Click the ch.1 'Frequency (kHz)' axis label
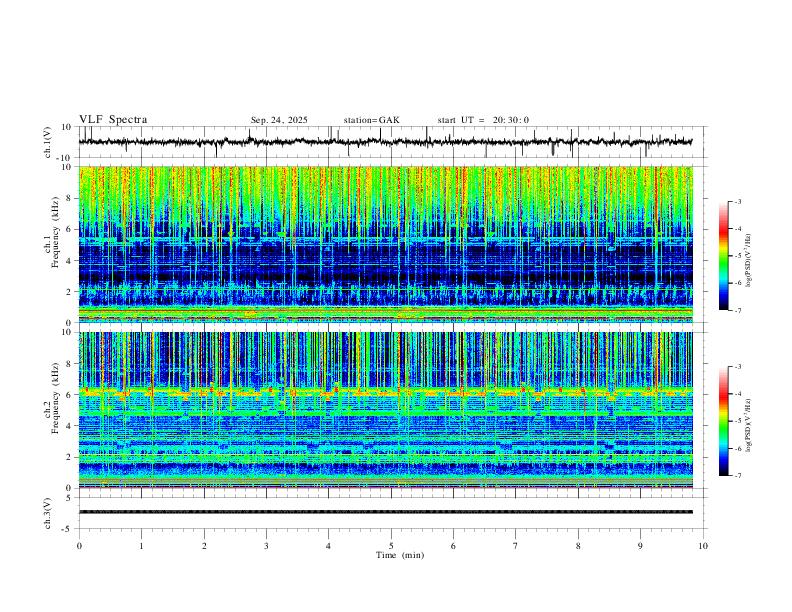This screenshot has height=612, width=792. tap(55, 233)
